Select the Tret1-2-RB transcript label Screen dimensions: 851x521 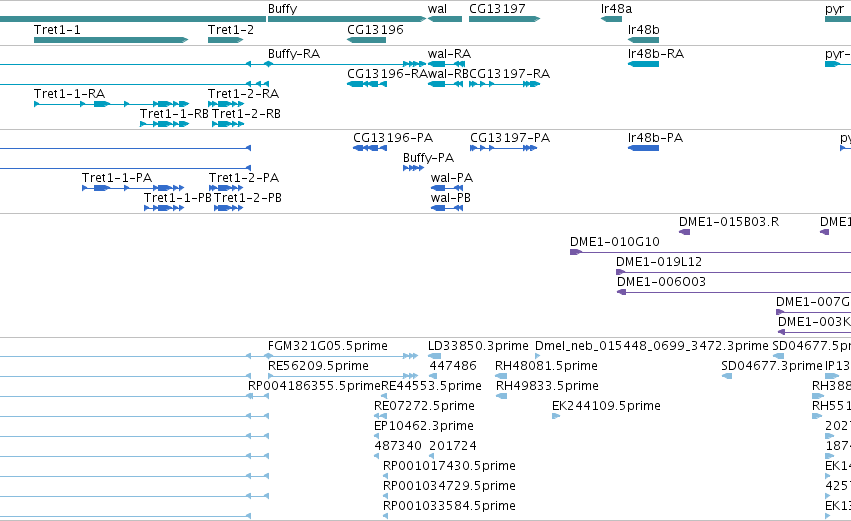click(x=246, y=114)
